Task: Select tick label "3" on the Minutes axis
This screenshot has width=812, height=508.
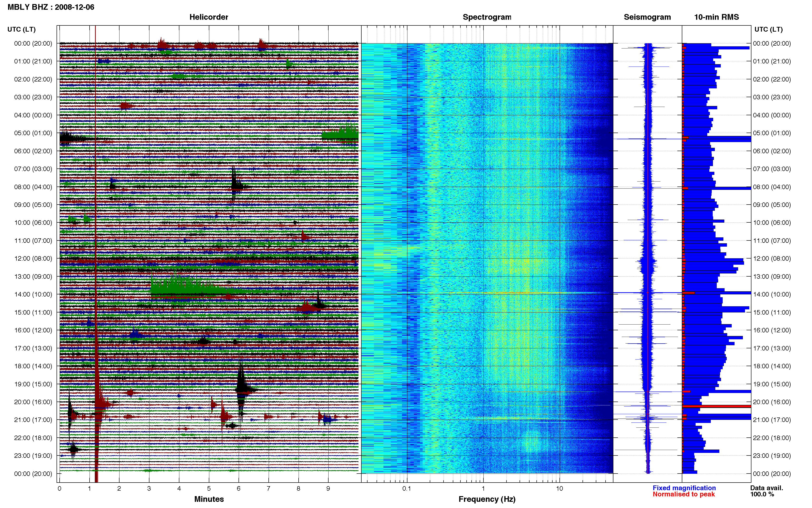Action: click(149, 489)
